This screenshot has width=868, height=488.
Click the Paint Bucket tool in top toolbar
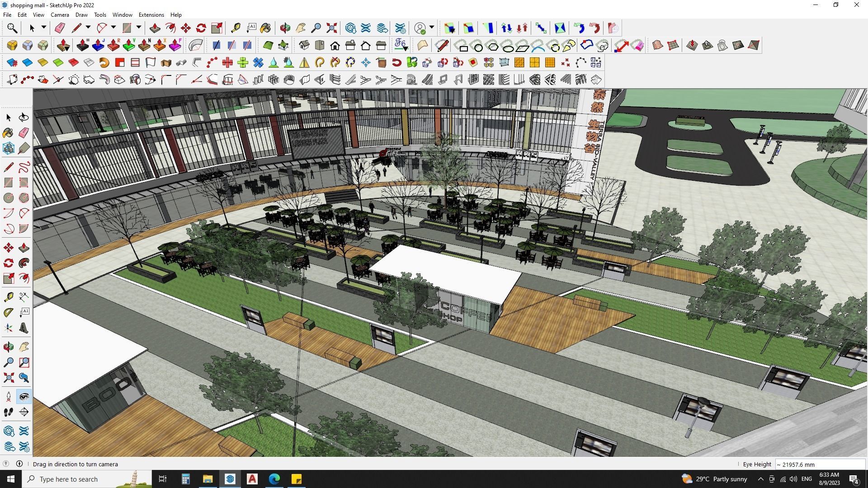point(265,28)
